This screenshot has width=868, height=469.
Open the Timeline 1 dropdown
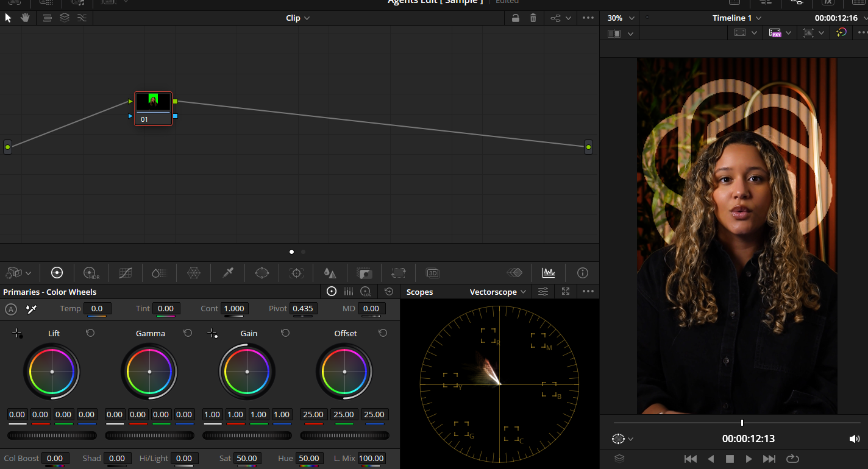coord(737,18)
